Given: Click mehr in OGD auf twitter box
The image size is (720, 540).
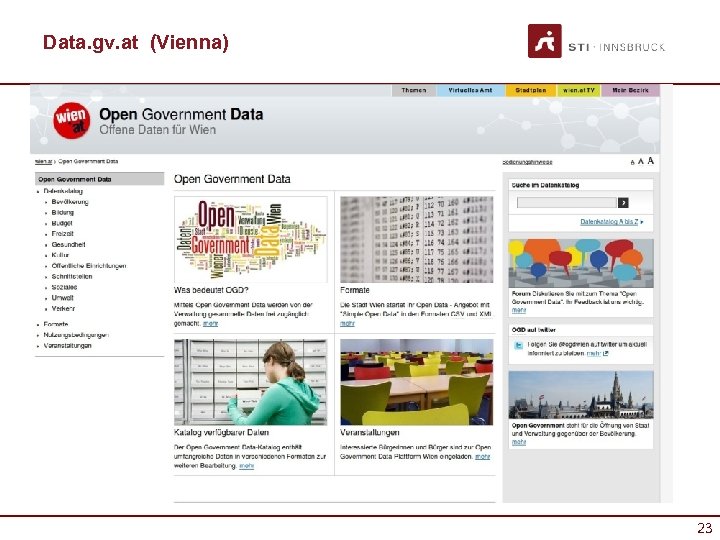Looking at the screenshot, I should point(594,353).
